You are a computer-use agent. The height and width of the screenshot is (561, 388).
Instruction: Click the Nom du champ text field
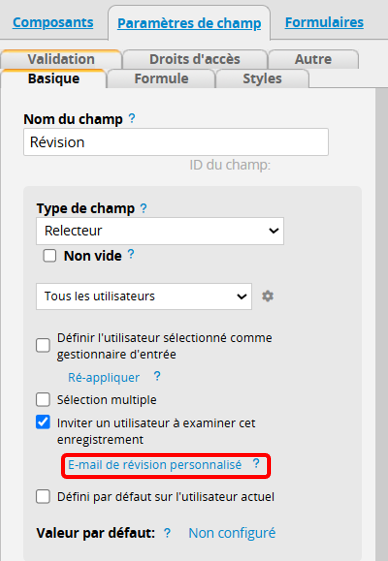pos(176,142)
